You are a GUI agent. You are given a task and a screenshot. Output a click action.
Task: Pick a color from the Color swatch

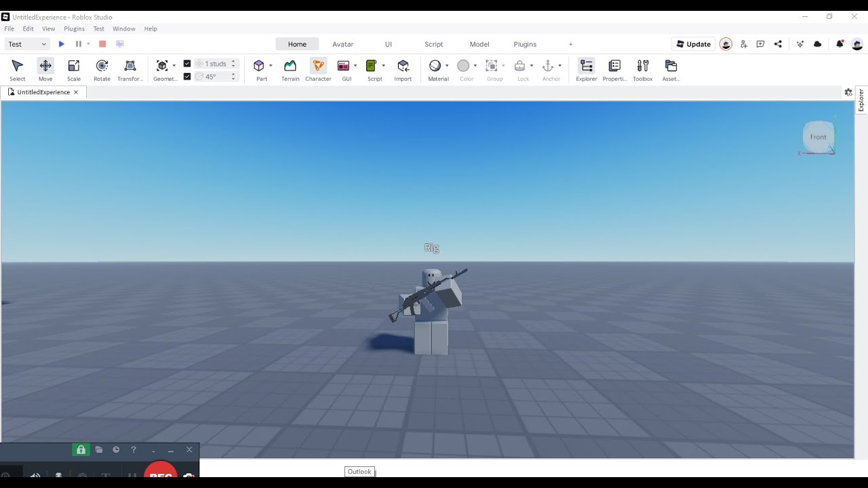[464, 66]
